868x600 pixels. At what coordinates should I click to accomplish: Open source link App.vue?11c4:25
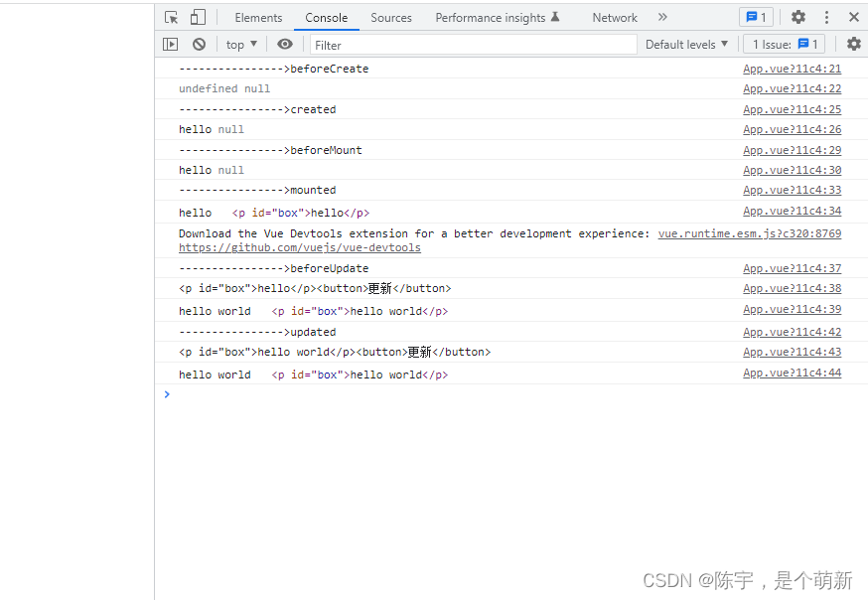pos(793,109)
